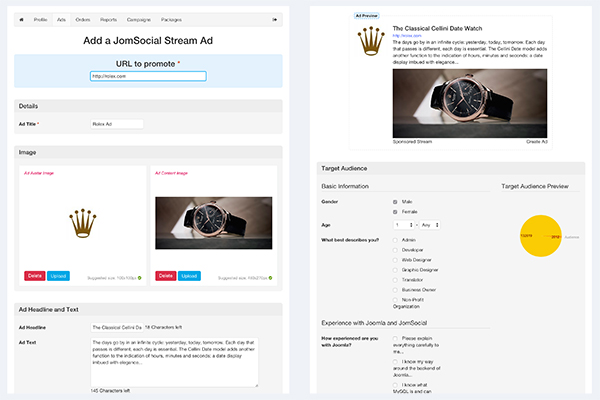Toggle the Female gender checkbox
Screen dimensions: 600x400
point(395,212)
